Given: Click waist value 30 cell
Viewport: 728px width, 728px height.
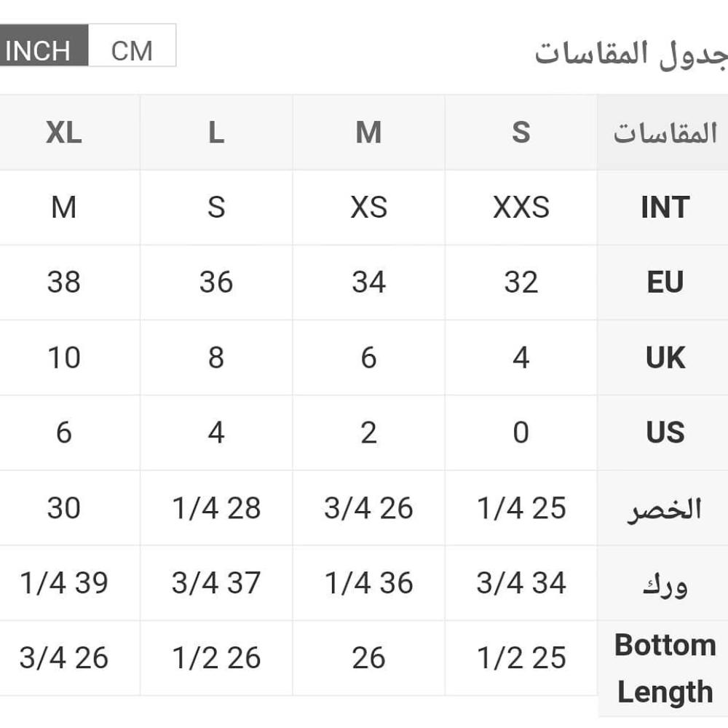Looking at the screenshot, I should [x=64, y=508].
